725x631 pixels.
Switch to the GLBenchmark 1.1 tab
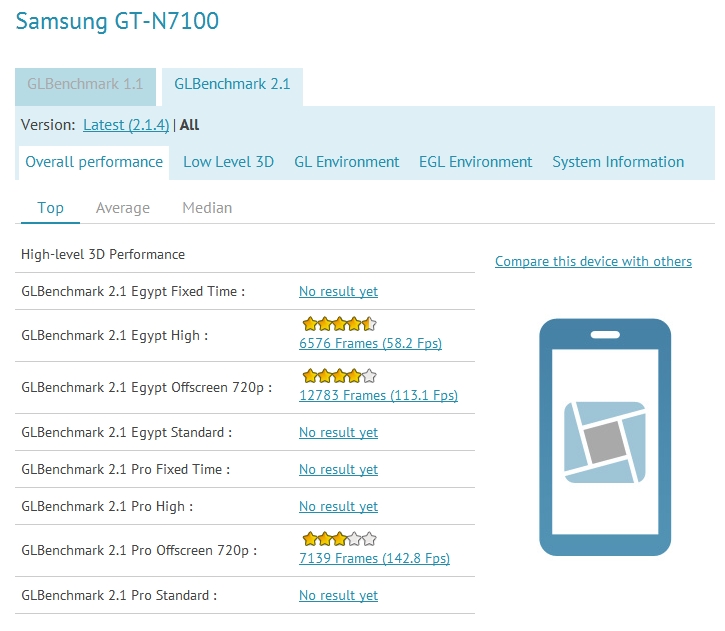click(x=85, y=85)
